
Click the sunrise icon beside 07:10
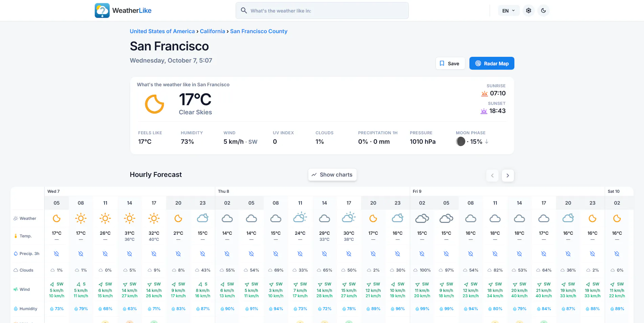(485, 93)
